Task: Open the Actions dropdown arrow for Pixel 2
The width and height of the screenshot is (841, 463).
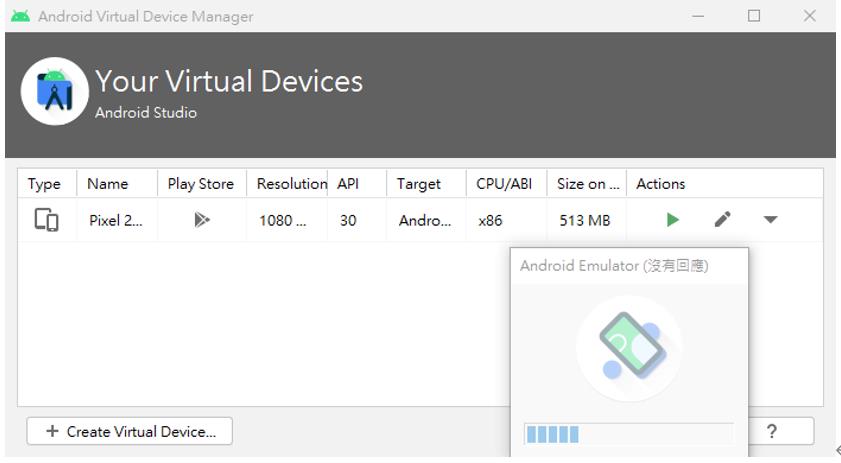Action: coord(770,220)
